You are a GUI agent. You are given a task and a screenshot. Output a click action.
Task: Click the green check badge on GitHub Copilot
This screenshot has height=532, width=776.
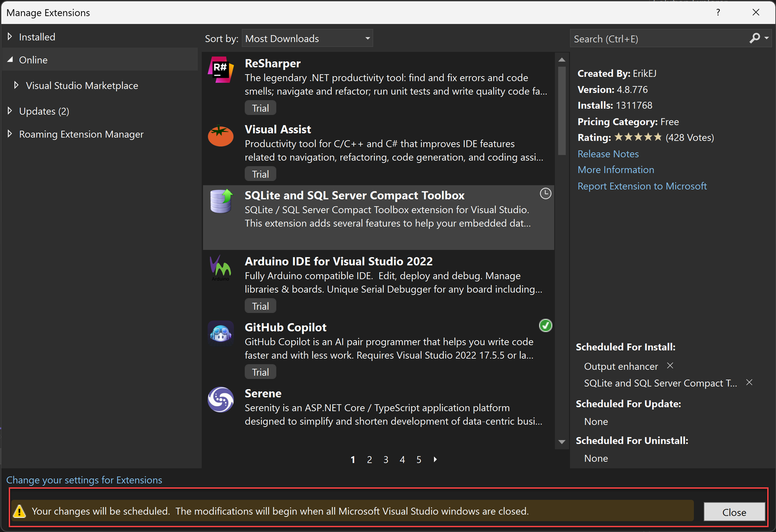pos(545,325)
